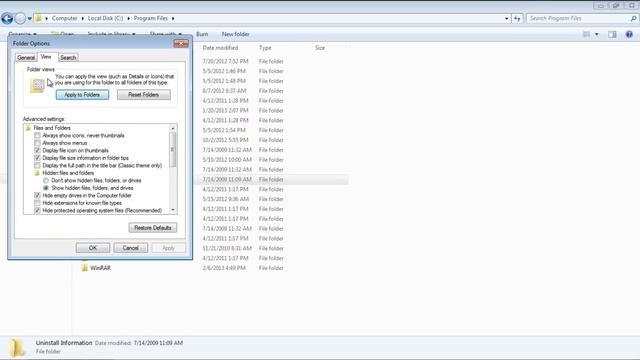Viewport: 640px width, 360px height.
Task: Click the WinRAR folder icon
Action: click(x=84, y=268)
